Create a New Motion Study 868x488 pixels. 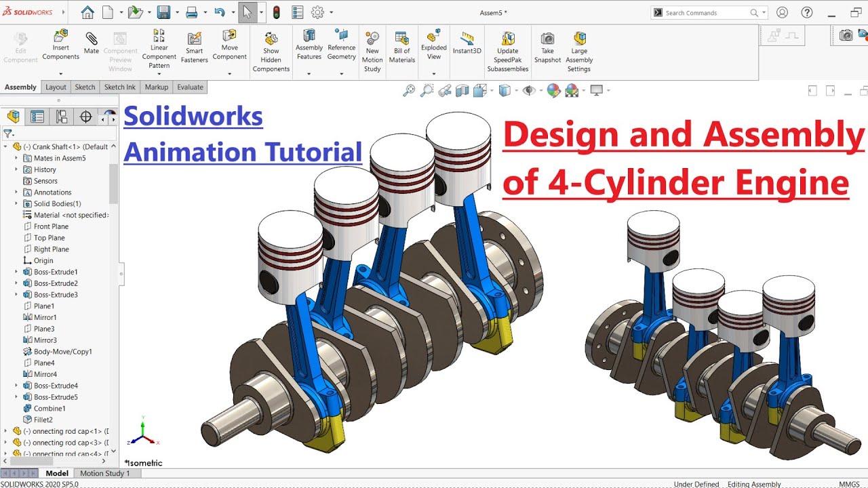(372, 52)
